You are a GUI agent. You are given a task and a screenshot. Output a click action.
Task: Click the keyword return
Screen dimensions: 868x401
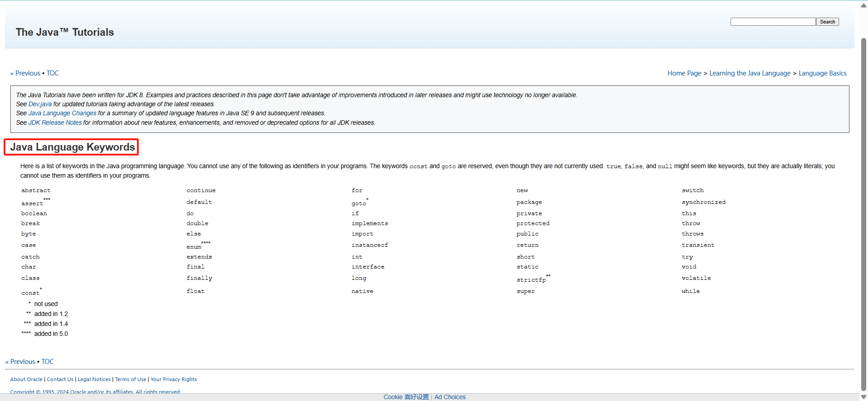tap(528, 245)
